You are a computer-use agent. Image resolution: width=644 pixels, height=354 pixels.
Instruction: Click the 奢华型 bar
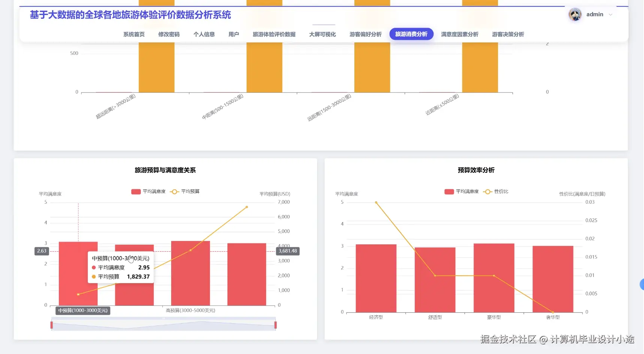pos(553,279)
